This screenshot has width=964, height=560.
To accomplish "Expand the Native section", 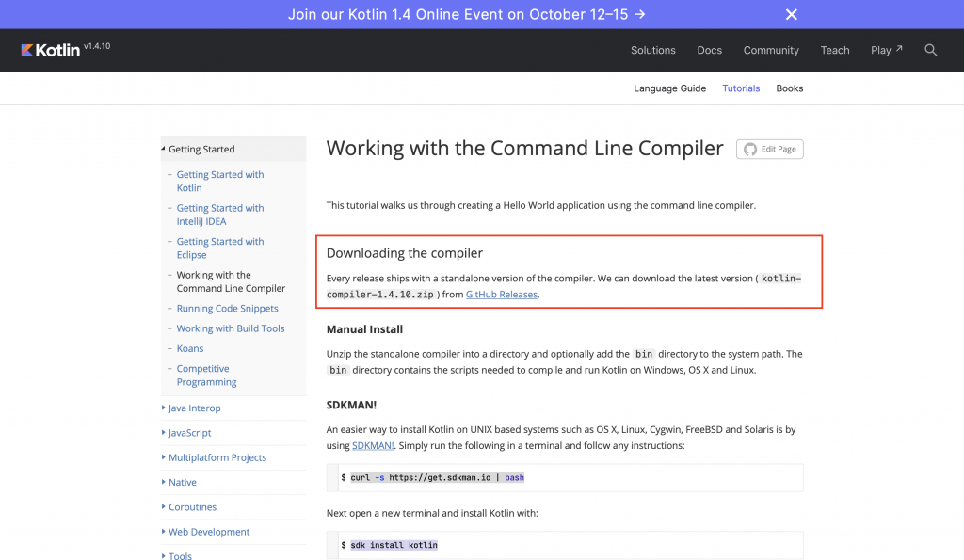I will click(x=182, y=483).
